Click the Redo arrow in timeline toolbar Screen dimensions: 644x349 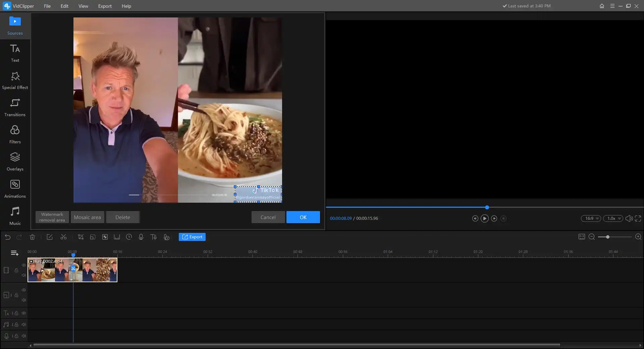pyautogui.click(x=19, y=237)
